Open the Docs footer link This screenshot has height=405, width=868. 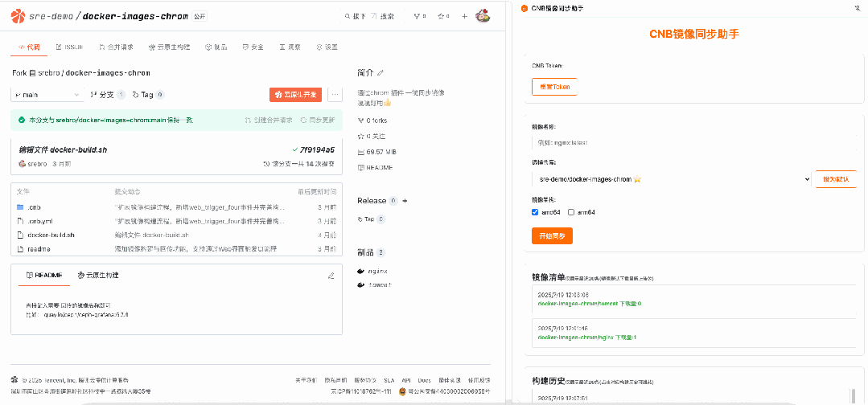pos(424,380)
